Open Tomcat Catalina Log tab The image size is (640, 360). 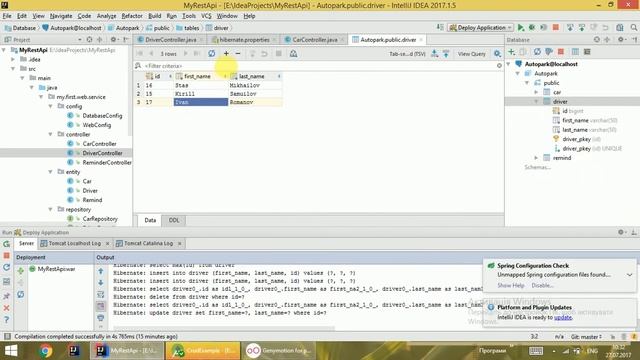click(149, 243)
